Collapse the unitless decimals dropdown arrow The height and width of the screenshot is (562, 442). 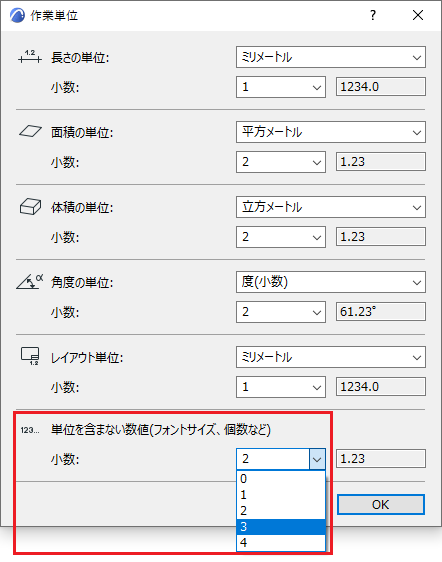[x=317, y=459]
